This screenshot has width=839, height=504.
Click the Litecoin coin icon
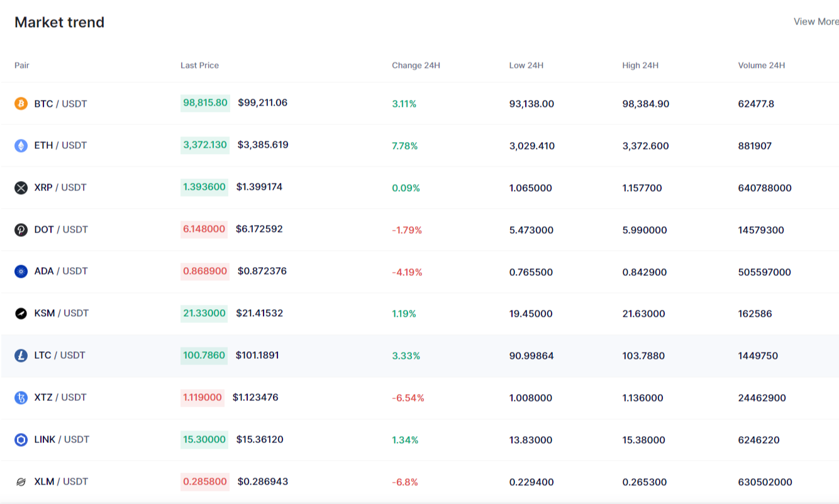22,355
